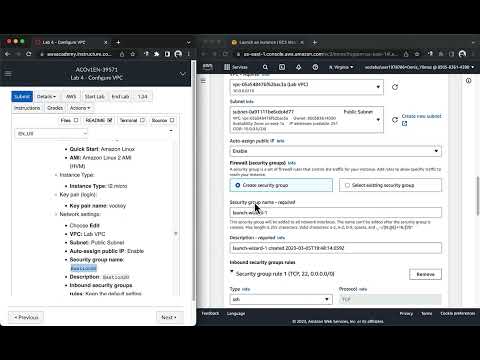Close the Launch an instance browser tab
Viewport: 480px width, 360px height.
point(302,42)
